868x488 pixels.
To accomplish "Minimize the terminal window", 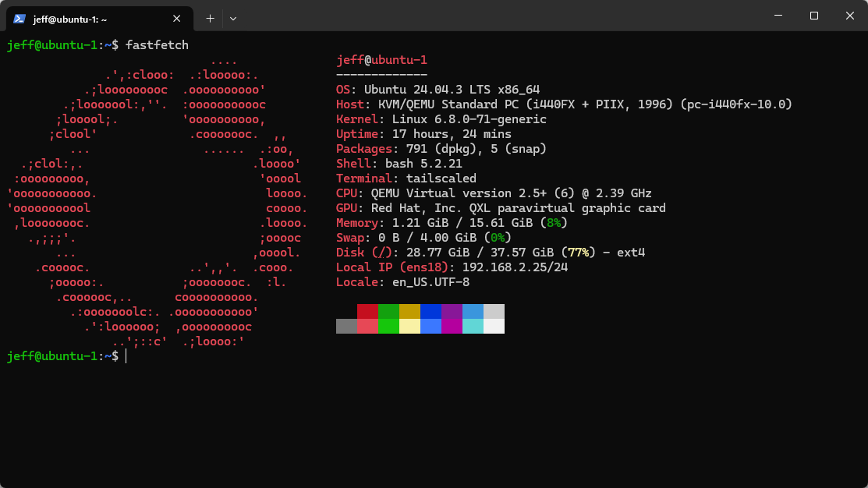I will [778, 16].
